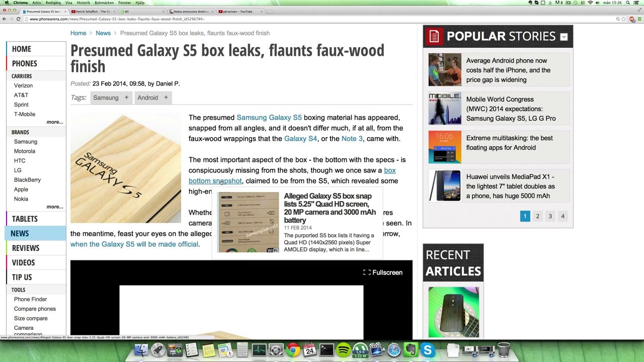Open the Bokmärken menu
644x362 pixels.
[x=104, y=3]
